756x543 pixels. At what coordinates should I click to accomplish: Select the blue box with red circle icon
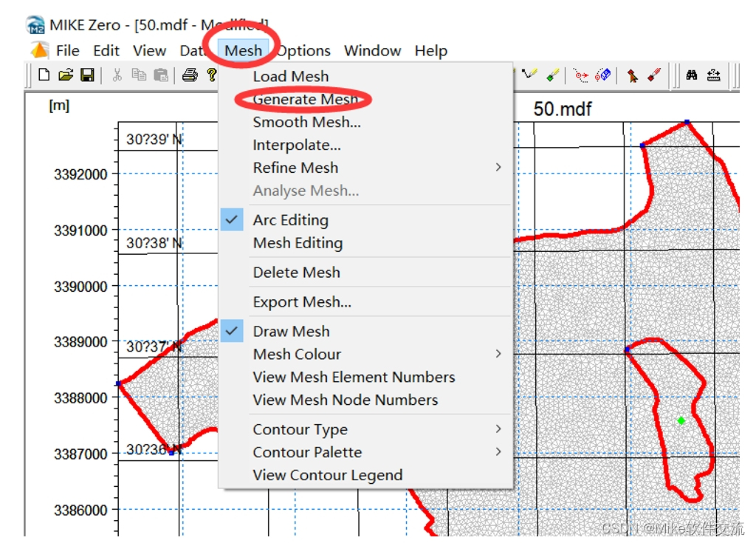point(602,75)
